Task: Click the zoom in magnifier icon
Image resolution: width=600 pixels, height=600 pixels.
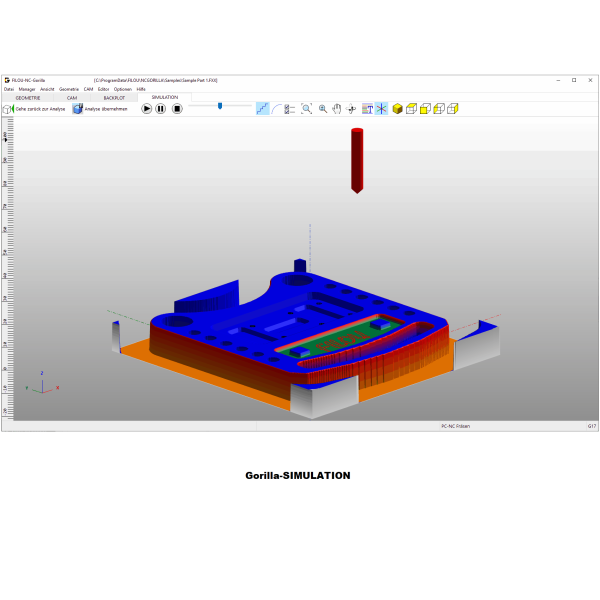Action: tap(322, 108)
